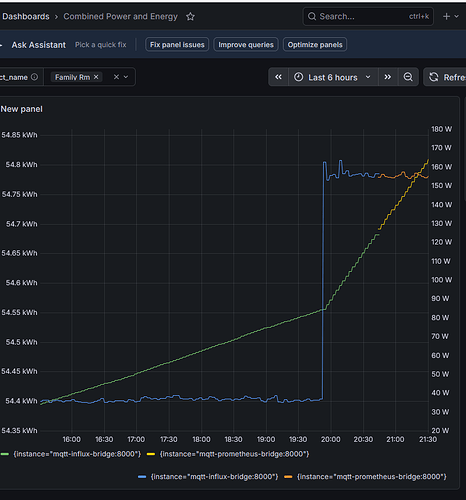Click Pick a quick fix label
This screenshot has width=466, height=500.
[x=101, y=45]
